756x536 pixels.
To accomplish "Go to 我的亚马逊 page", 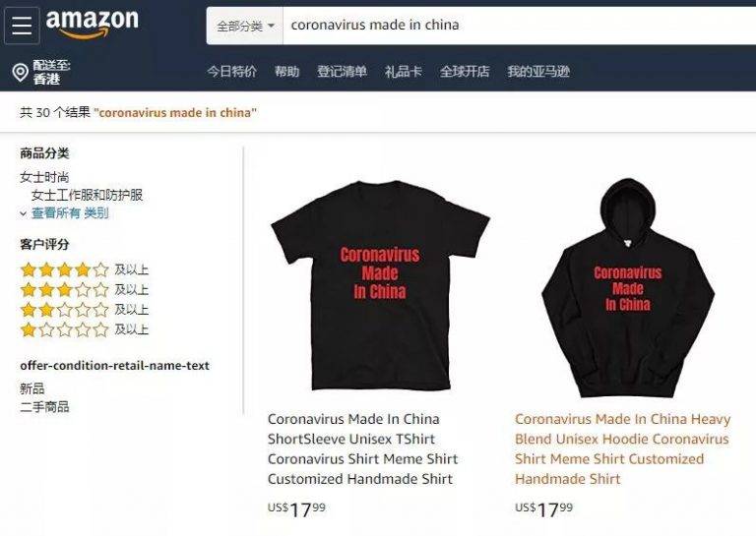I will [538, 72].
